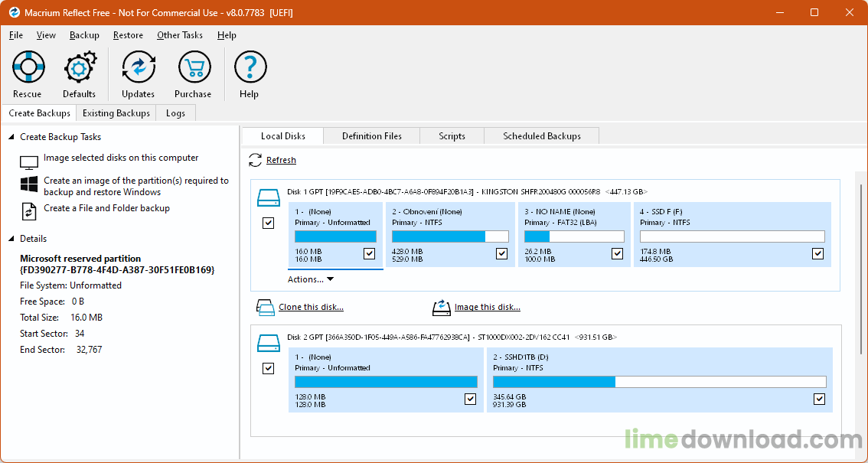Open the Restore menu
This screenshot has width=868, height=463.
pyautogui.click(x=129, y=35)
